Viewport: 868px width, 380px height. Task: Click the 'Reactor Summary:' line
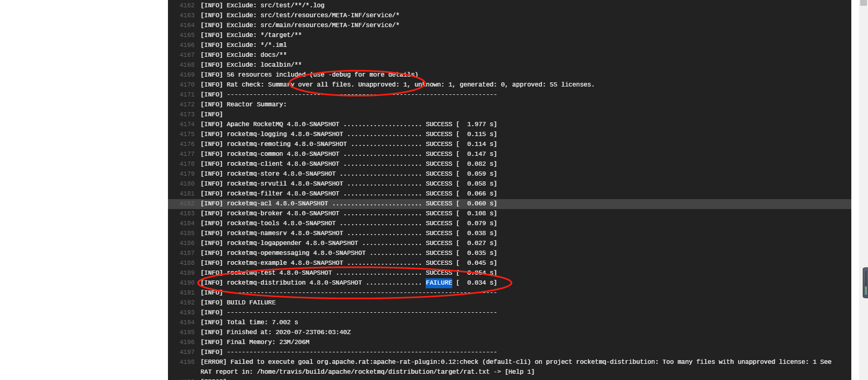(x=244, y=104)
